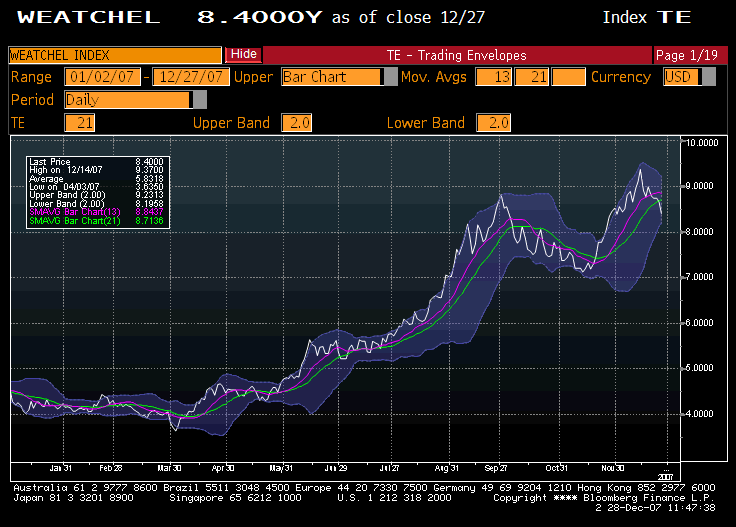736x527 pixels.
Task: Select the Upper Band 2.0 field
Action: tap(297, 123)
